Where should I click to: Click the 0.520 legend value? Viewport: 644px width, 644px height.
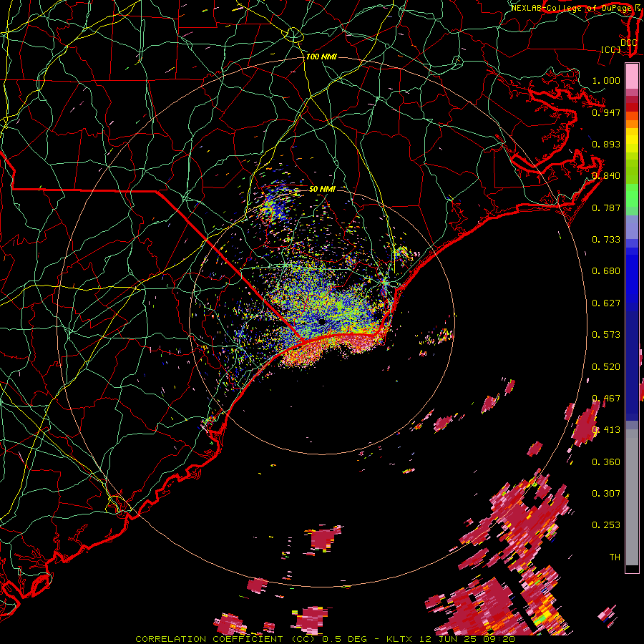point(606,367)
